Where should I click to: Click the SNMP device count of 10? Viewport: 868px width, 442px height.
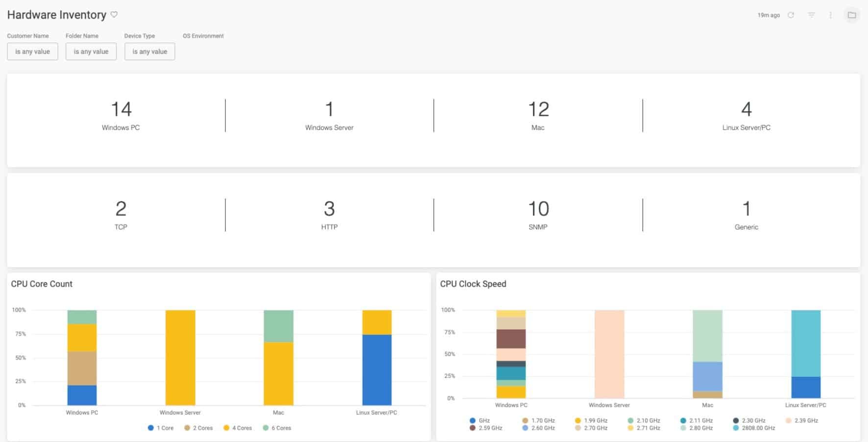538,209
